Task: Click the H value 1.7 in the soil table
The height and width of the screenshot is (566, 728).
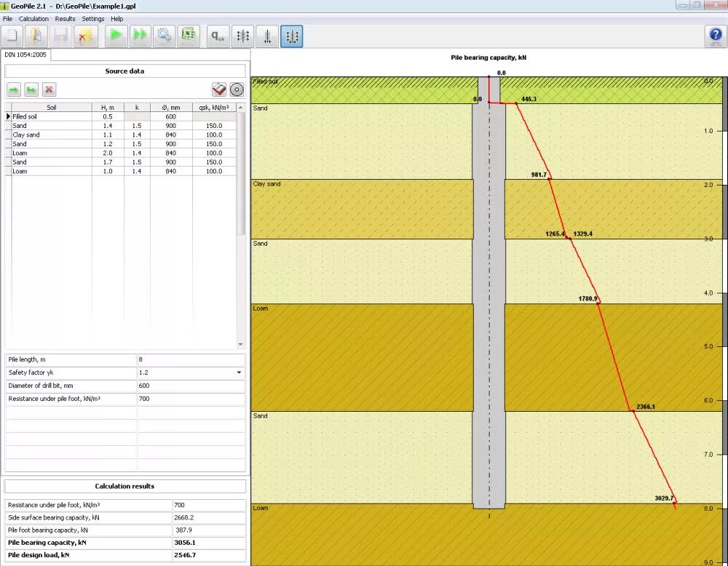Action: tap(108, 162)
